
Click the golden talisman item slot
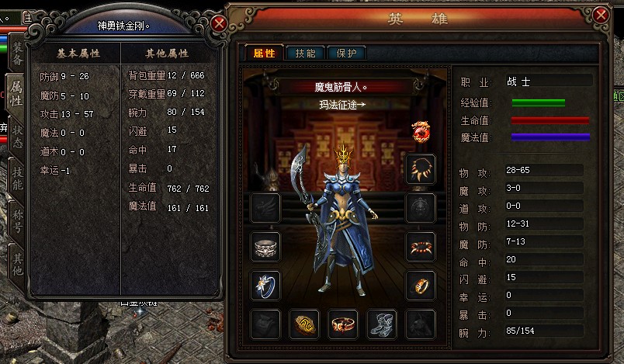coord(304,324)
